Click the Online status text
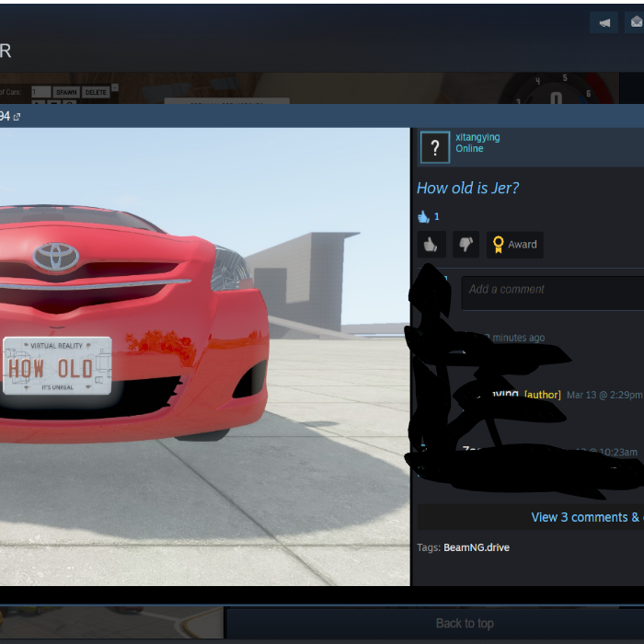This screenshot has width=644, height=644. (469, 149)
